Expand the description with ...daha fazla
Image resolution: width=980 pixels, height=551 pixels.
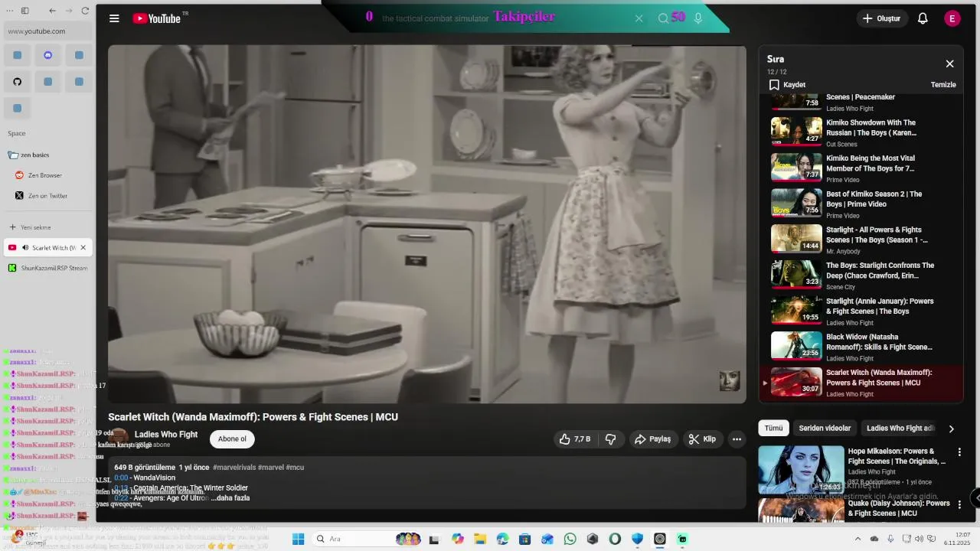click(x=230, y=498)
